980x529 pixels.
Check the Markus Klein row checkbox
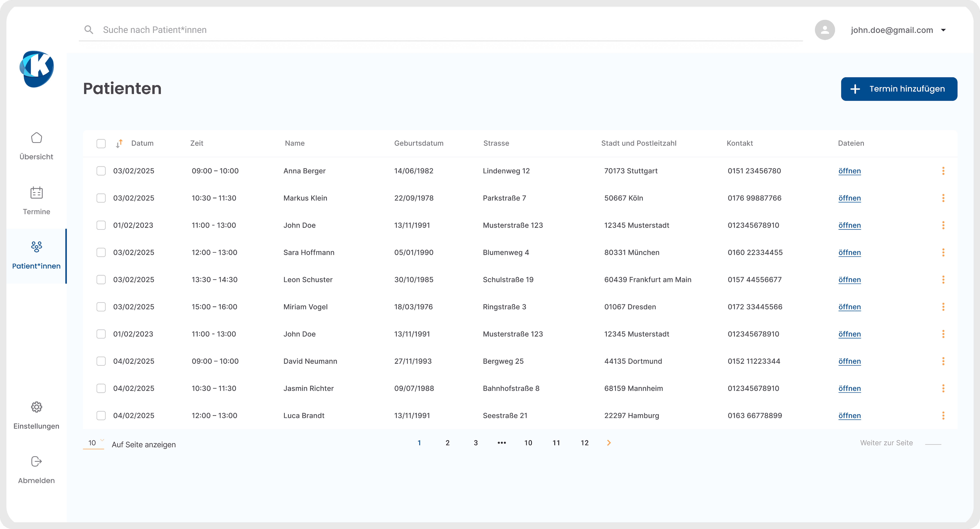(101, 198)
